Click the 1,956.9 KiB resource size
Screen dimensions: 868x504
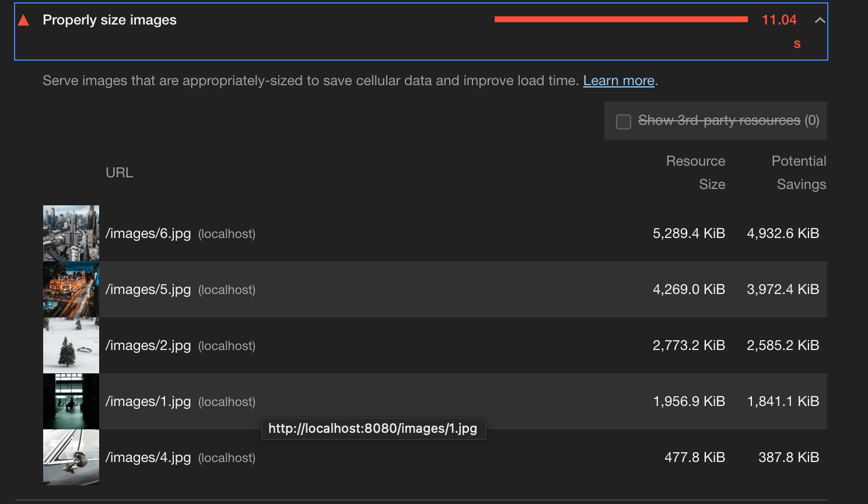click(x=689, y=401)
